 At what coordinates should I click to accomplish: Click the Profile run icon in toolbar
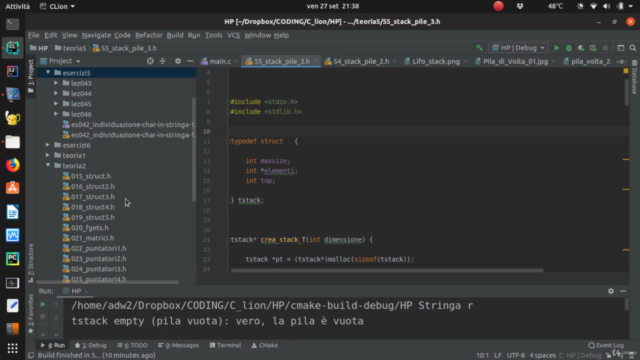[593, 48]
